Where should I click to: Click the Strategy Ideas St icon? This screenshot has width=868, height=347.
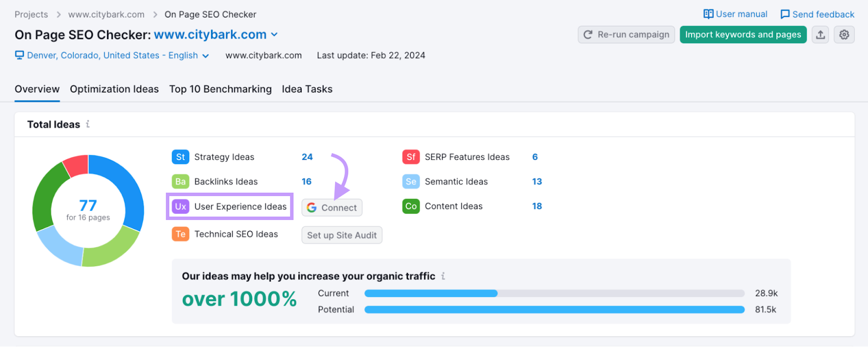point(181,157)
